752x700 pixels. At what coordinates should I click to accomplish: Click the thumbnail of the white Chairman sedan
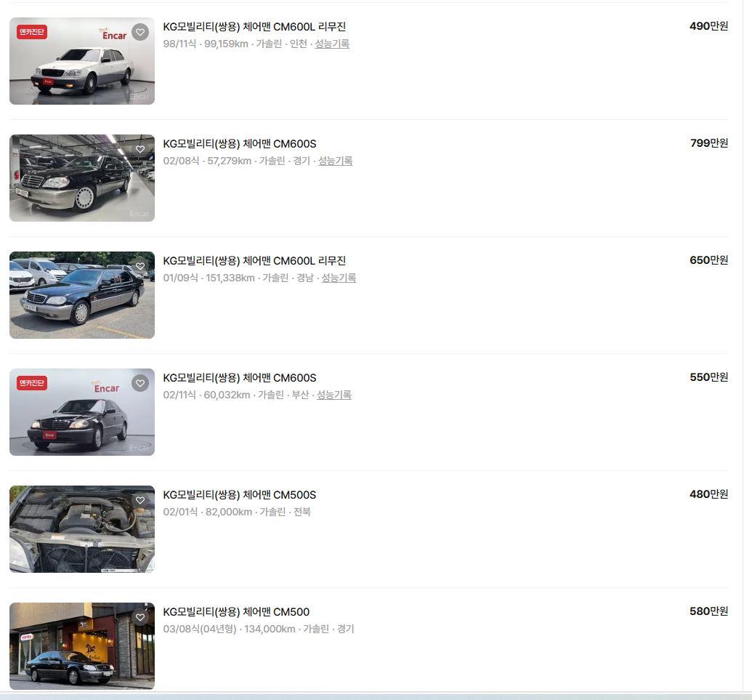[81, 61]
